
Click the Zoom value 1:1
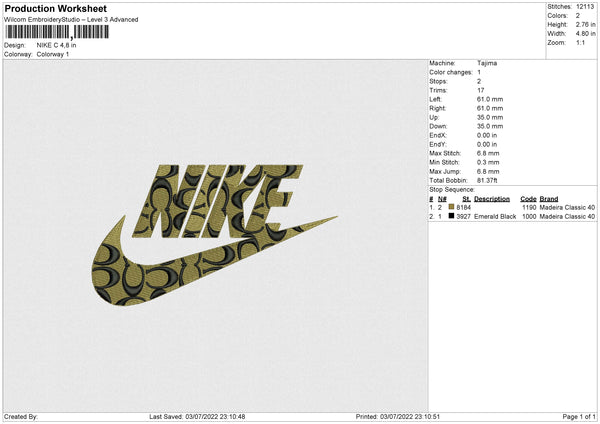click(580, 42)
